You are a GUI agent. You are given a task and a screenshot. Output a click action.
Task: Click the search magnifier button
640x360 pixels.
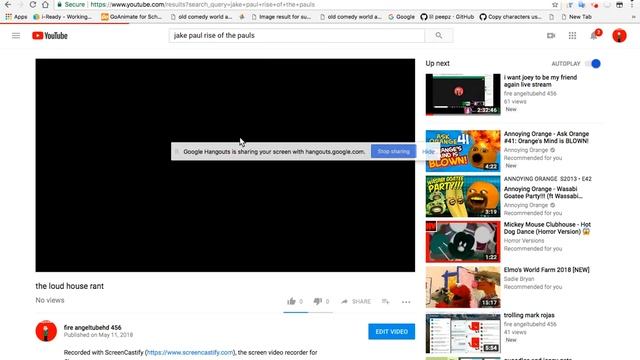438,36
